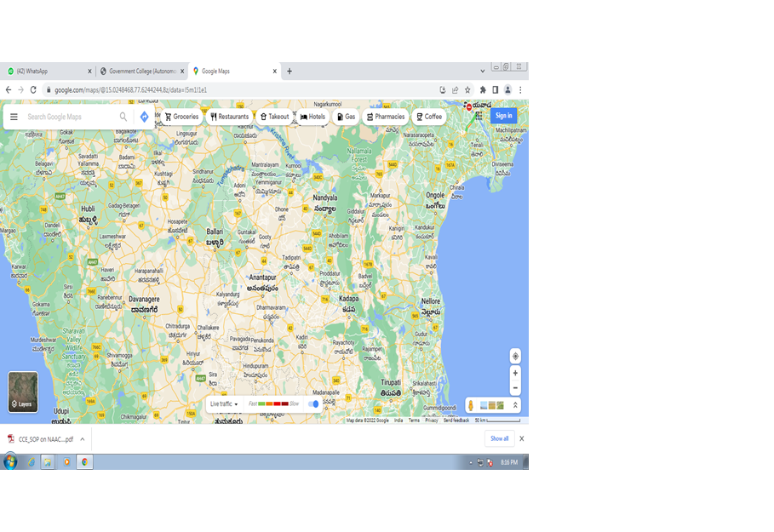
Task: Click the 8:16 PM taskbar clock
Action: [x=509, y=462]
